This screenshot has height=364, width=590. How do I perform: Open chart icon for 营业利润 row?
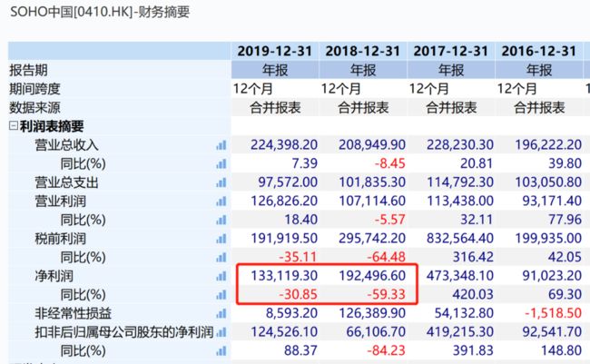coord(221,202)
